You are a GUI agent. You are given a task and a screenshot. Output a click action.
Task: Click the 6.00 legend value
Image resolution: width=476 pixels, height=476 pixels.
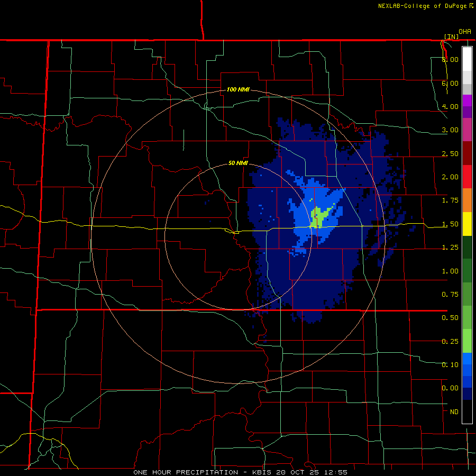click(450, 83)
